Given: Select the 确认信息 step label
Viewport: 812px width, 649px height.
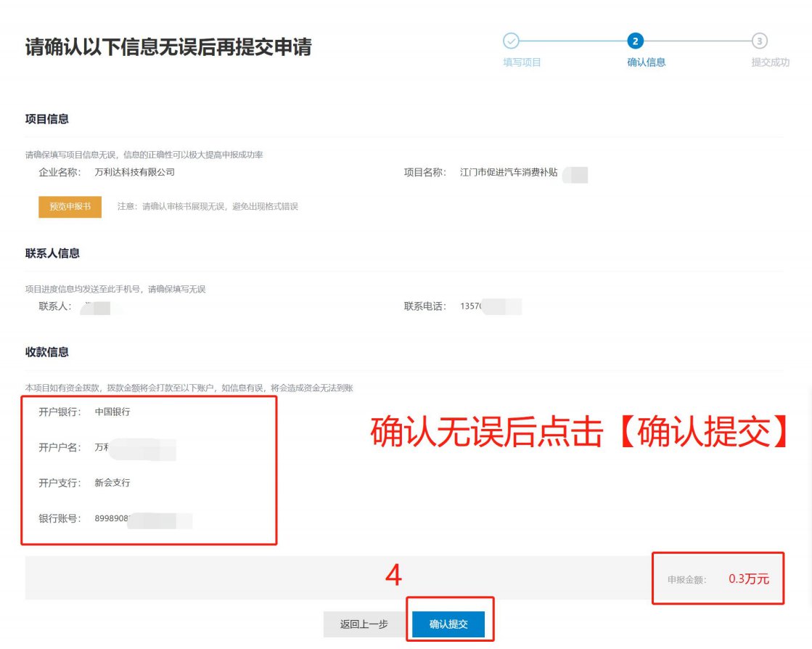Looking at the screenshot, I should pyautogui.click(x=646, y=62).
